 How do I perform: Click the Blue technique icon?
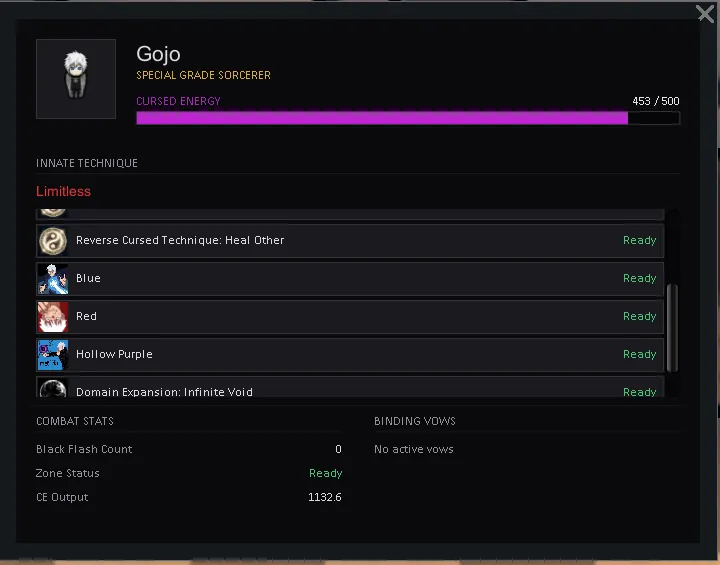[x=52, y=279]
